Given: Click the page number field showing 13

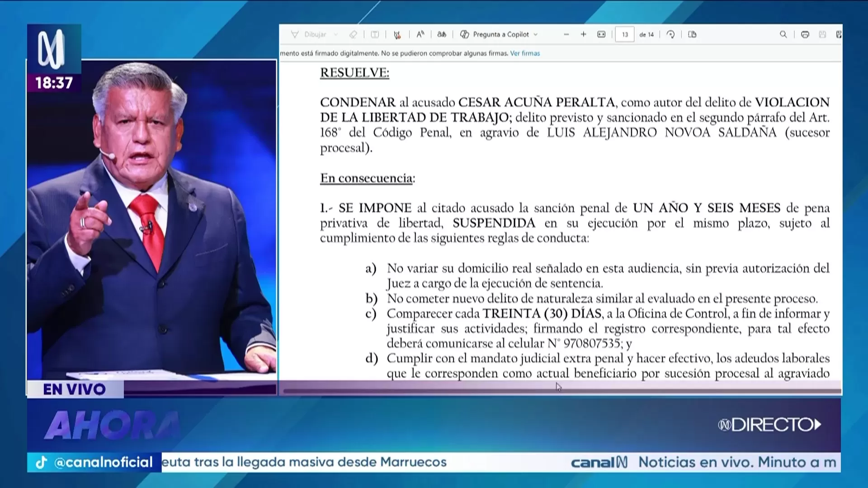Looking at the screenshot, I should click(625, 34).
